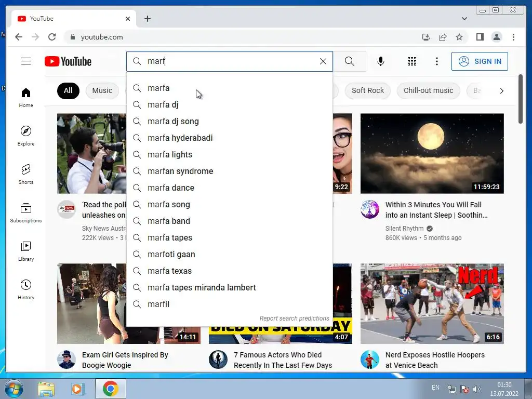
Task: Reload the YouTube page
Action: pos(52,37)
